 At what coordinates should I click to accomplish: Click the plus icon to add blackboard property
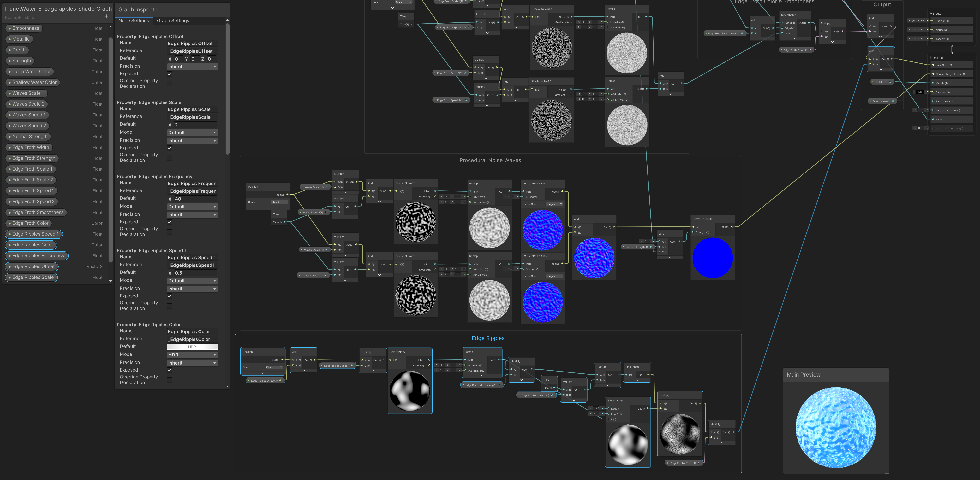pos(106,16)
